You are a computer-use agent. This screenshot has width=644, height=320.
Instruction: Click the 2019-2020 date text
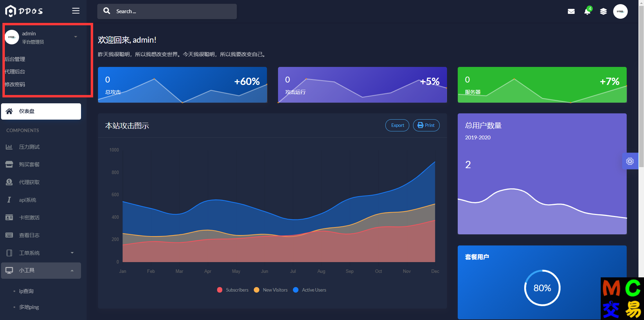pyautogui.click(x=478, y=138)
